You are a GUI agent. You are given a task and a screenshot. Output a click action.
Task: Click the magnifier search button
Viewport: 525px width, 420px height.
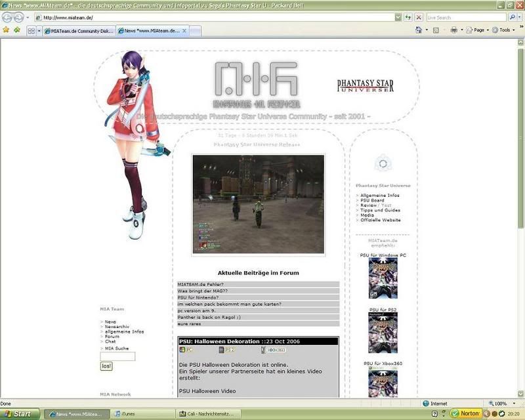coord(512,17)
